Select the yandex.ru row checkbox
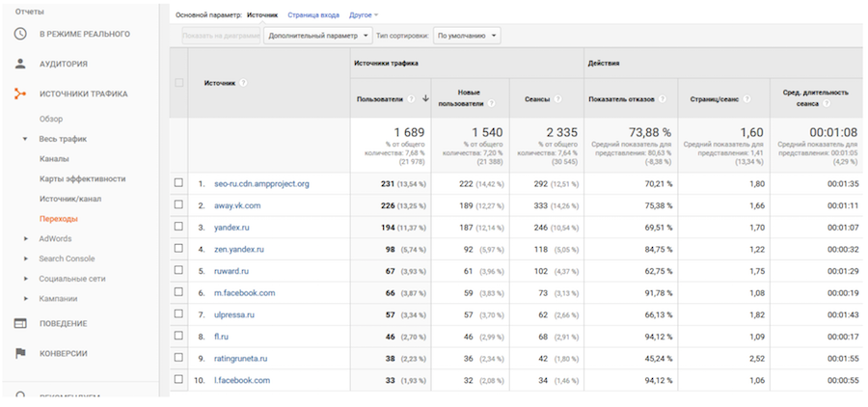This screenshot has width=868, height=407. 178,228
